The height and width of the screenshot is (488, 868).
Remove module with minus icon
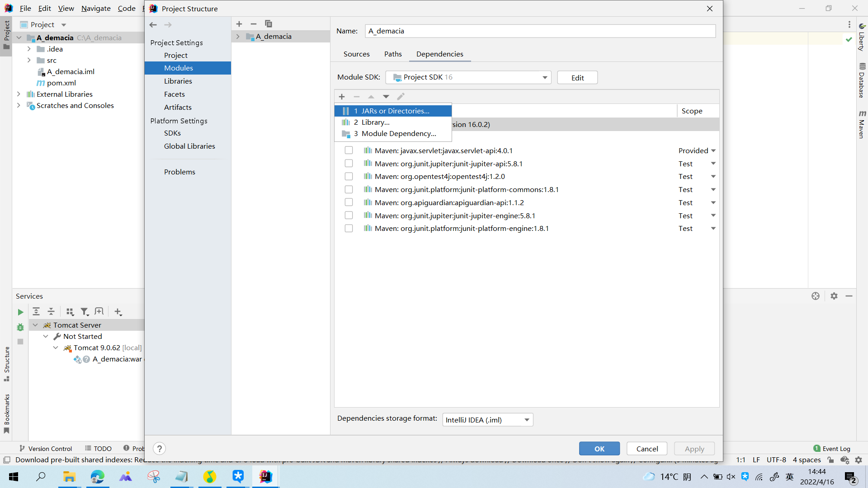[x=254, y=24]
